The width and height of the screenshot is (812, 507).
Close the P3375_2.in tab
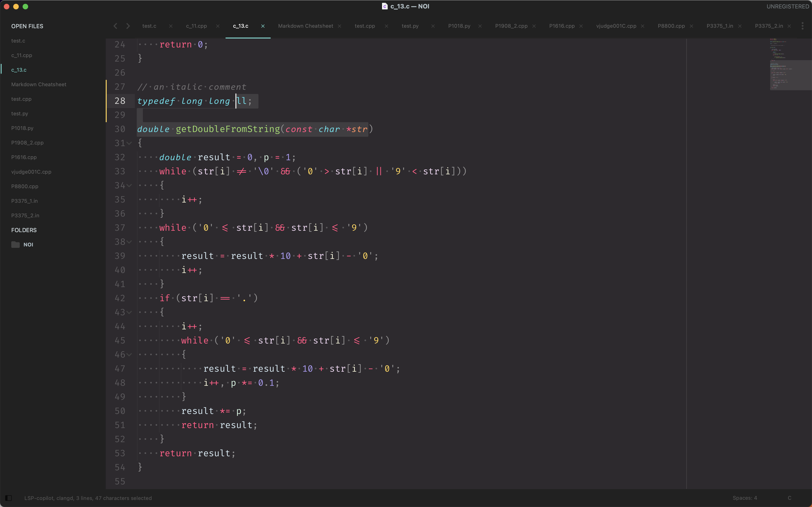point(789,26)
